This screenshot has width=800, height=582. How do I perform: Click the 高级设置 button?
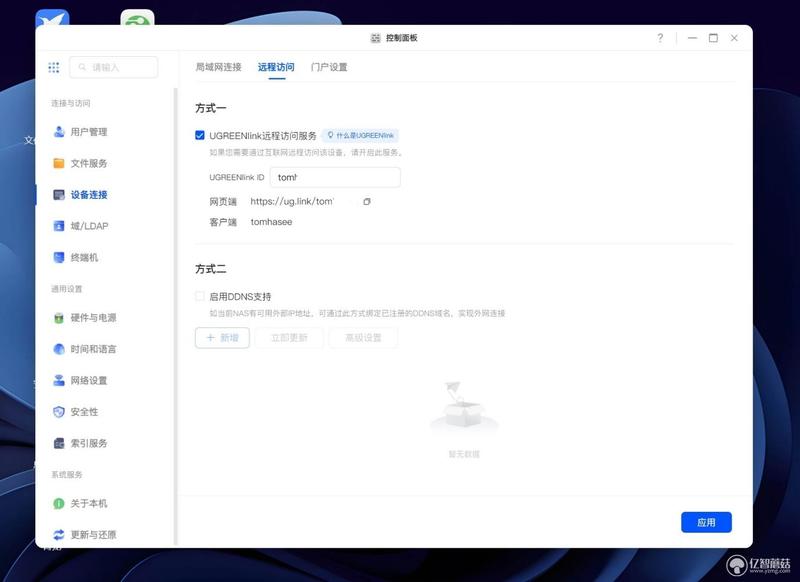tap(363, 338)
